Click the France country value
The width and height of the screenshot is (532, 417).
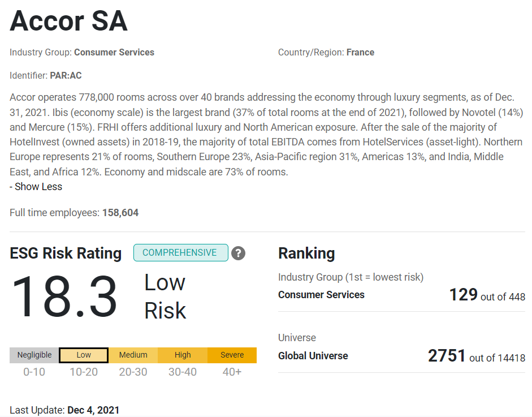(x=360, y=52)
